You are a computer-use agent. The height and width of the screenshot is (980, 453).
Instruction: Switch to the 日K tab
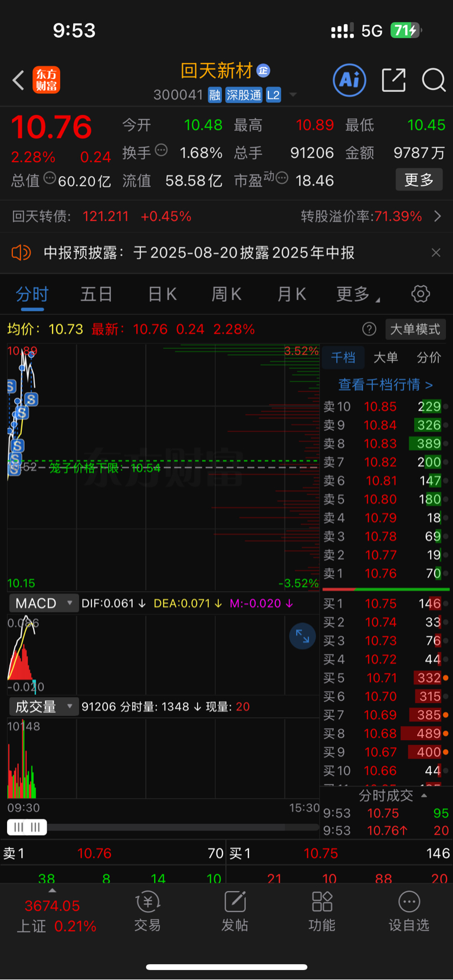pos(162,294)
